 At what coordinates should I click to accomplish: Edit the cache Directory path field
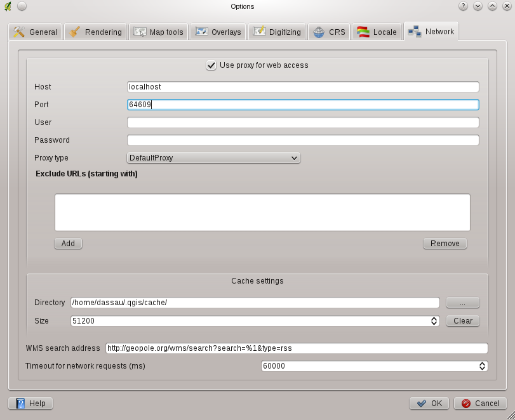[255, 303]
